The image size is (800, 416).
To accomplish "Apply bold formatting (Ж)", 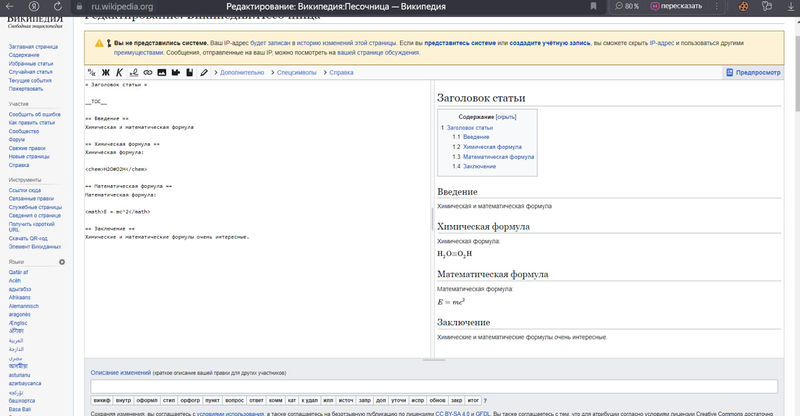I will tap(106, 72).
